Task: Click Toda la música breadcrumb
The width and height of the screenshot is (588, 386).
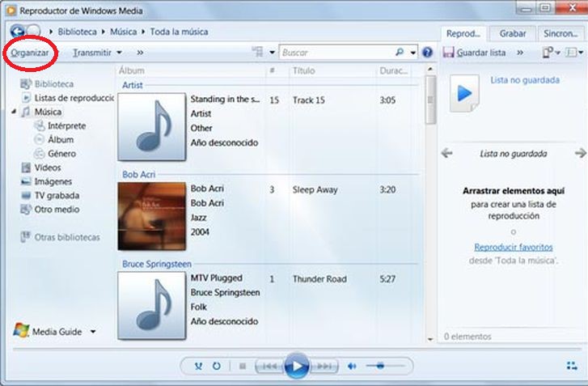Action: 180,32
